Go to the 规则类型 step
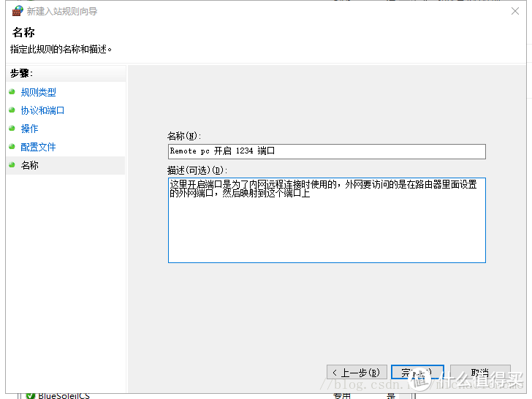 pos(38,92)
